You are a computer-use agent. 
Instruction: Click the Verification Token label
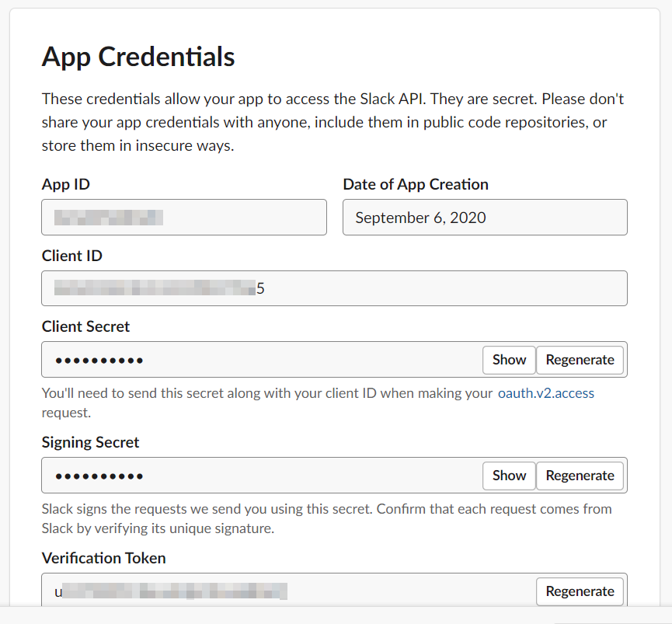pos(104,558)
